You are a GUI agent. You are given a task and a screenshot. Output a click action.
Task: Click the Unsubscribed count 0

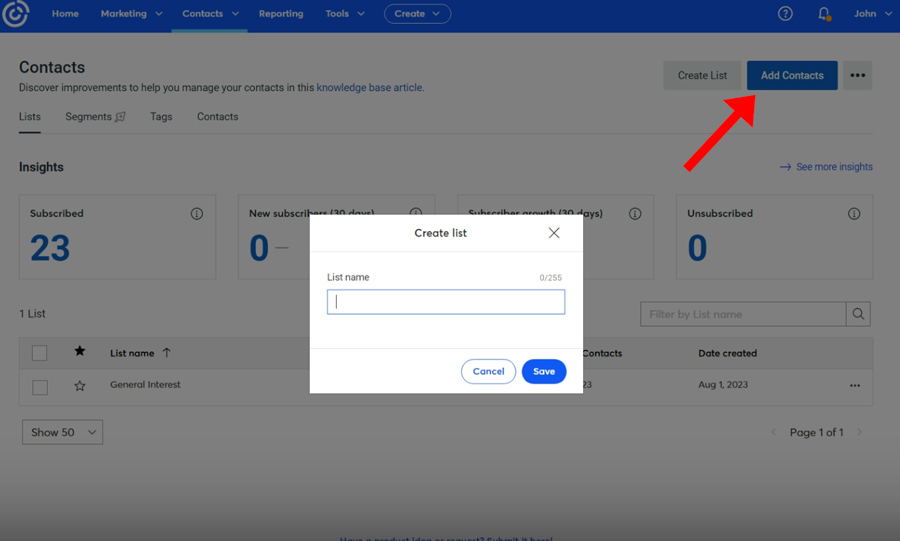[x=697, y=248]
